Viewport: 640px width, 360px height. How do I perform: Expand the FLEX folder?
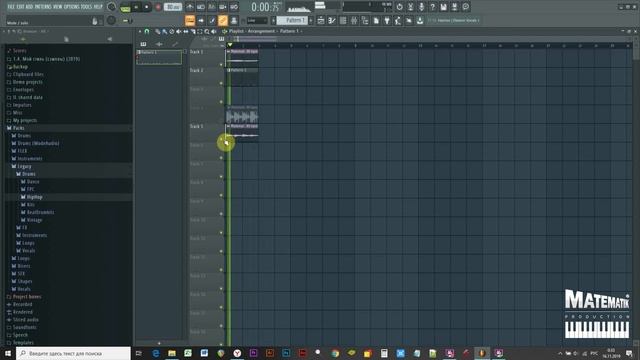(22, 151)
